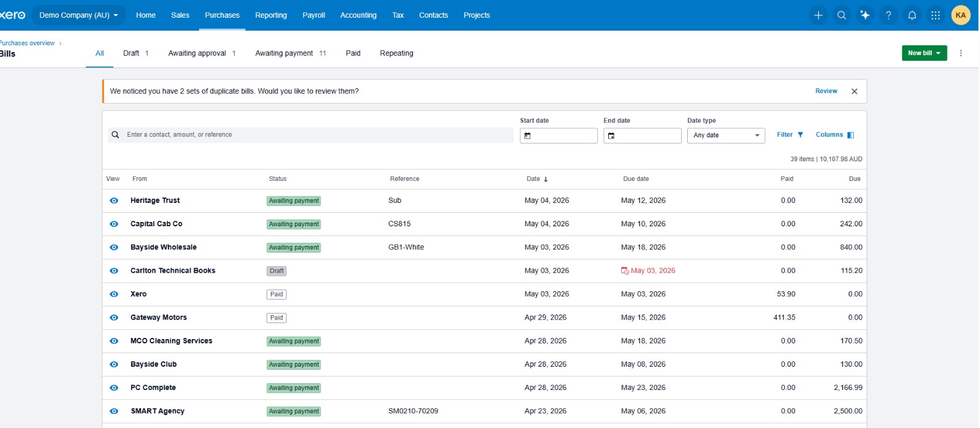
Task: Open the KA user avatar menu
Action: coord(960,15)
